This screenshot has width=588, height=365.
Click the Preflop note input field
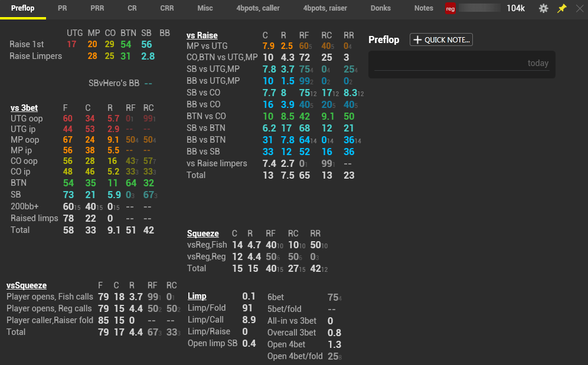(462, 64)
